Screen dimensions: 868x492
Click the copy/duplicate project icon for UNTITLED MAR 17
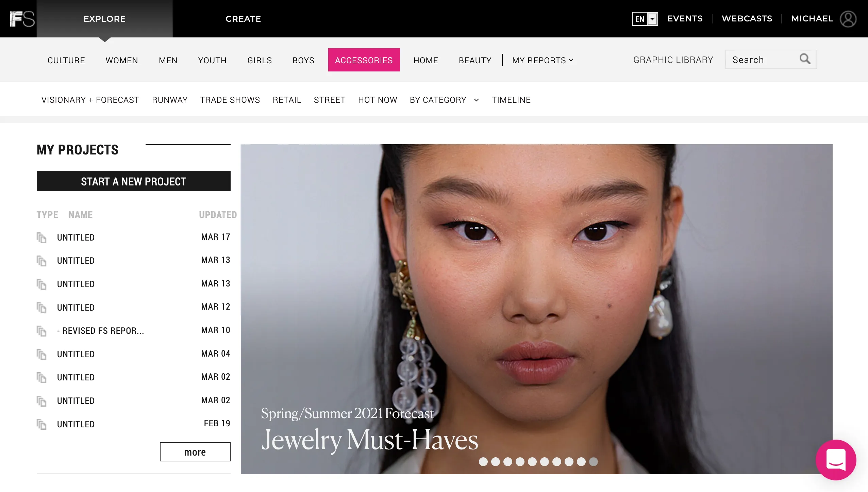click(x=42, y=237)
